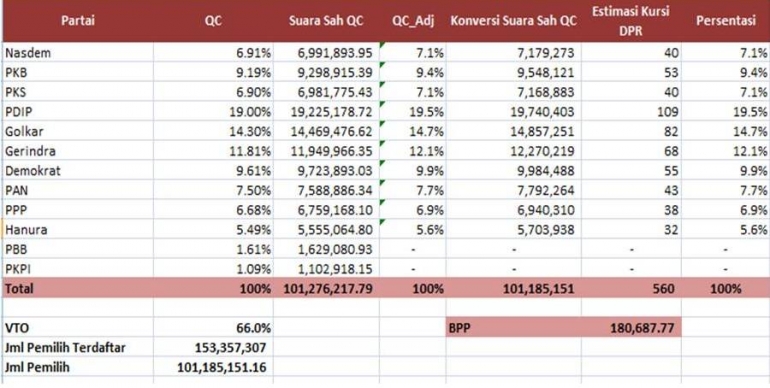Select the QC column header

point(213,21)
